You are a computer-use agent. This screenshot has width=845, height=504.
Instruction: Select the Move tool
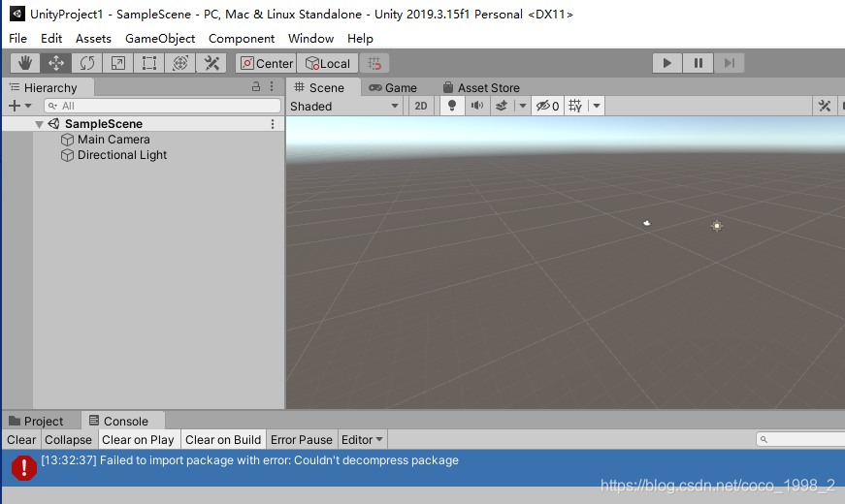coord(56,64)
